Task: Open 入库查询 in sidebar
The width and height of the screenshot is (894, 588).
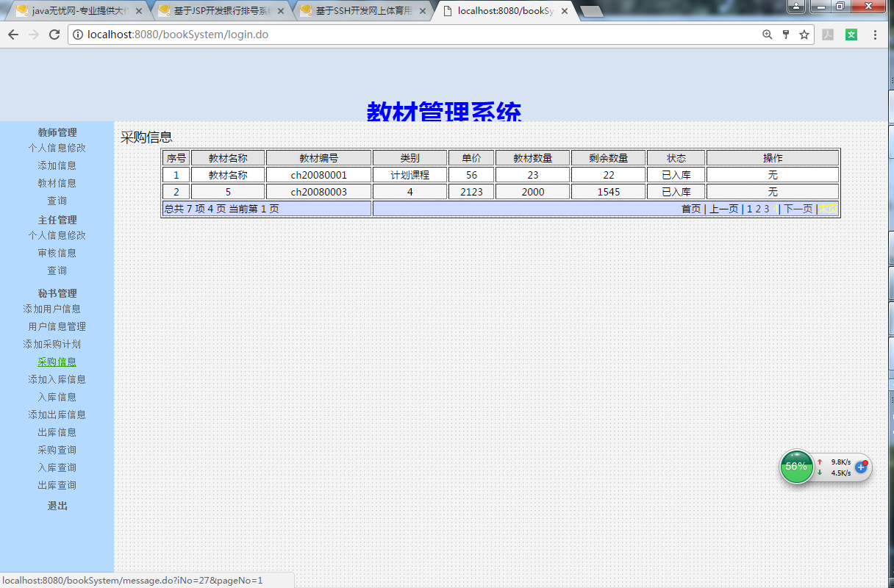Action: 57,467
